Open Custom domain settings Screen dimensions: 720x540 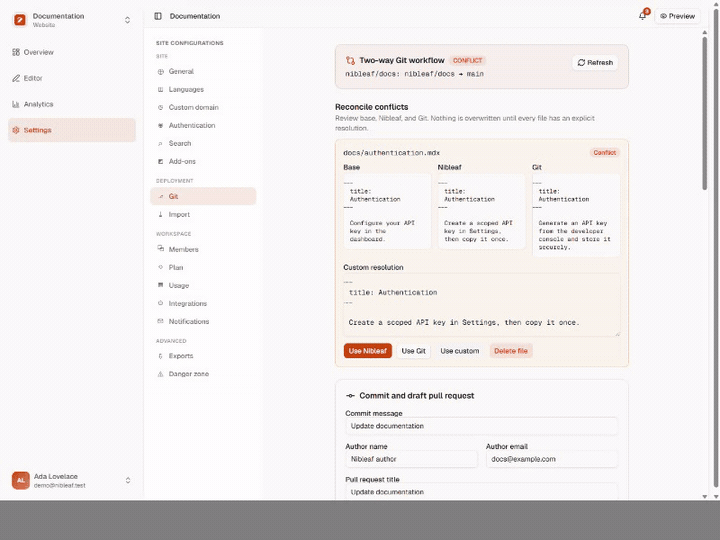[x=203, y=107]
